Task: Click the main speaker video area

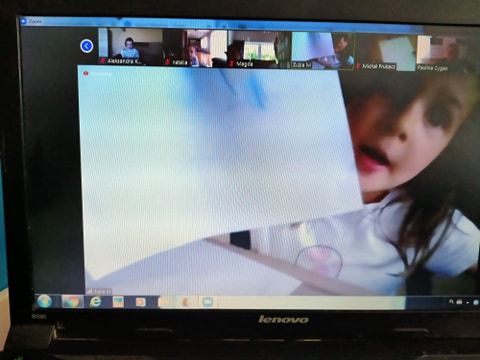Action: coord(279,181)
